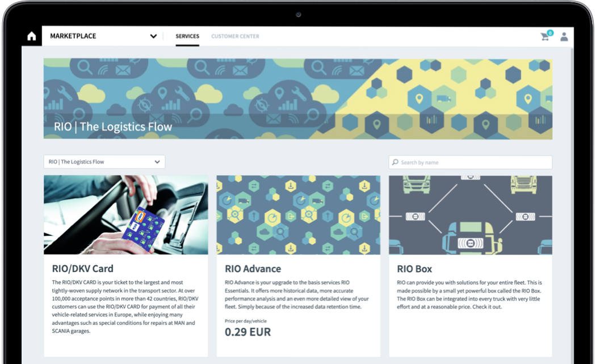
Task: Focus the Search by name field
Action: (470, 162)
